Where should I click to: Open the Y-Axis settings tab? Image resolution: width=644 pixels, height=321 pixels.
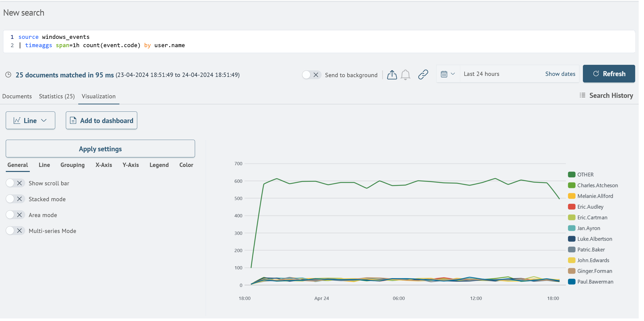pos(131,165)
